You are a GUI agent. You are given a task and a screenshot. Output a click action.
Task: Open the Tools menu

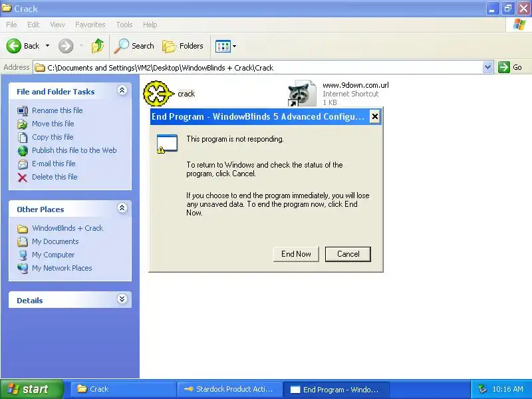tap(124, 25)
